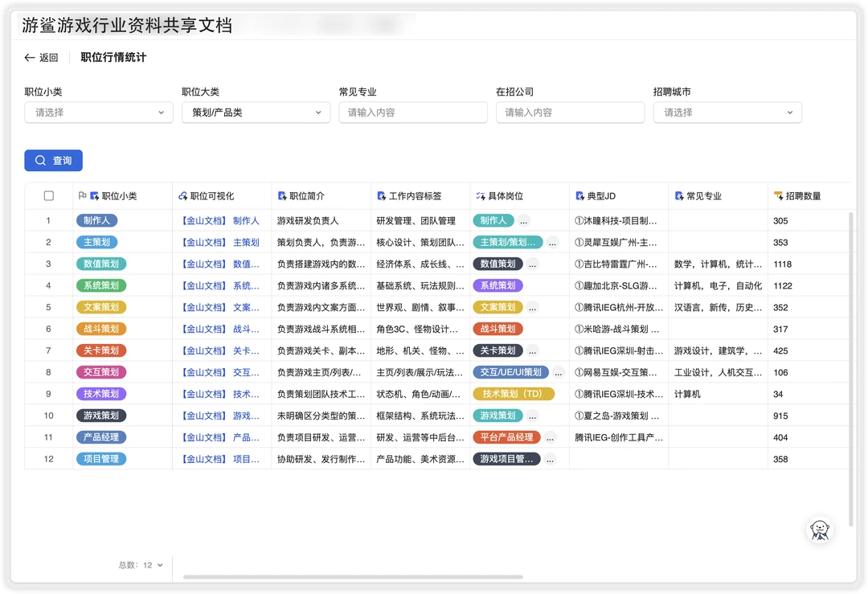Viewport: 868px width, 594px height.
Task: Click the back arrow icon beside 返回
Action: click(x=30, y=58)
